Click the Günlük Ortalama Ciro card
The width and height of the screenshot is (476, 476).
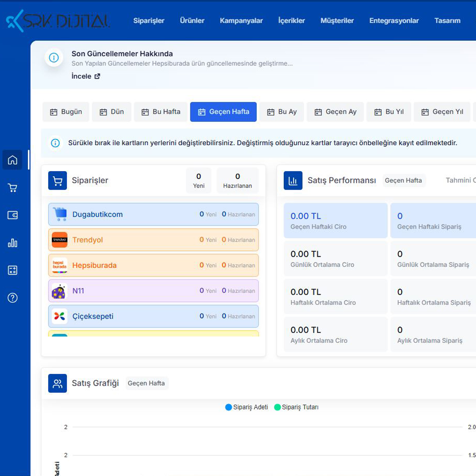coord(336,258)
